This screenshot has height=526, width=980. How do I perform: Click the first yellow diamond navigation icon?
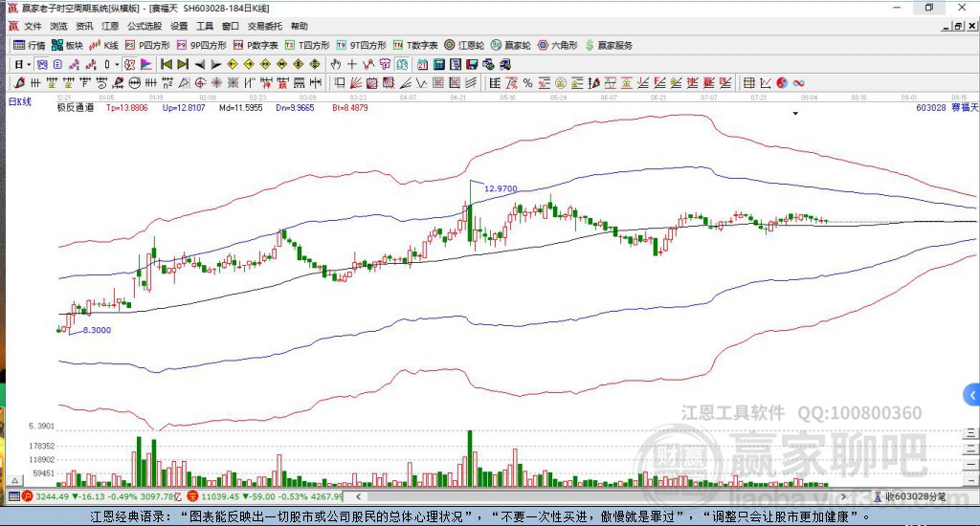(x=232, y=64)
